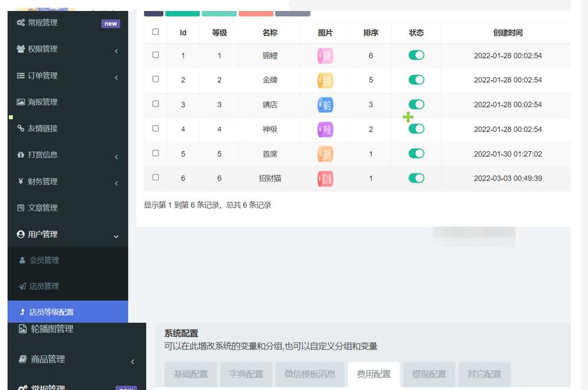Open 店员等级配置 menu item

(67, 312)
